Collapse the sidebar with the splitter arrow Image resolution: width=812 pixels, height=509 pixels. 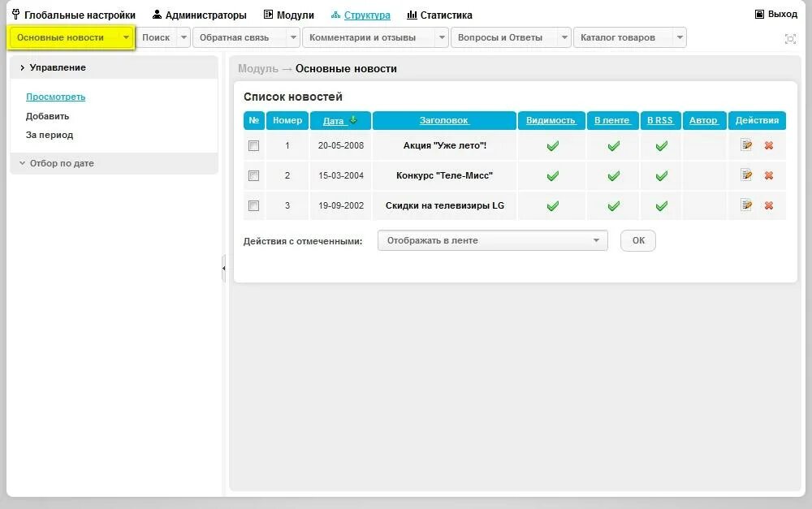click(x=224, y=268)
